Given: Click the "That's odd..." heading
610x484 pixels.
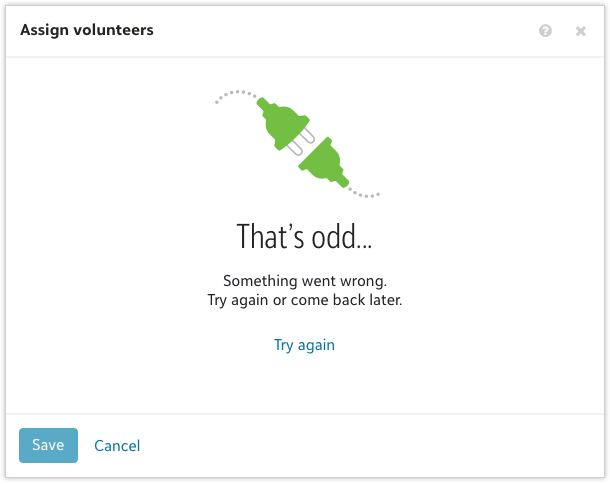Looking at the screenshot, I should 304,237.
